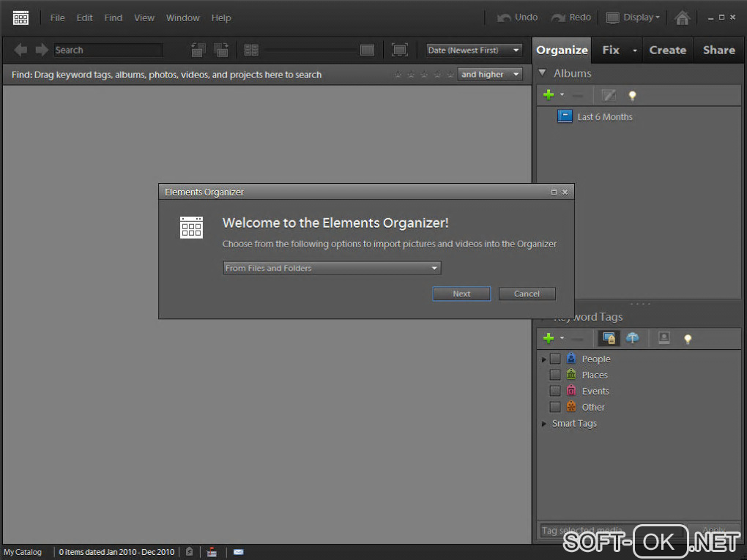Click the blue People tag icon
Image resolution: width=747 pixels, height=560 pixels.
click(x=571, y=358)
